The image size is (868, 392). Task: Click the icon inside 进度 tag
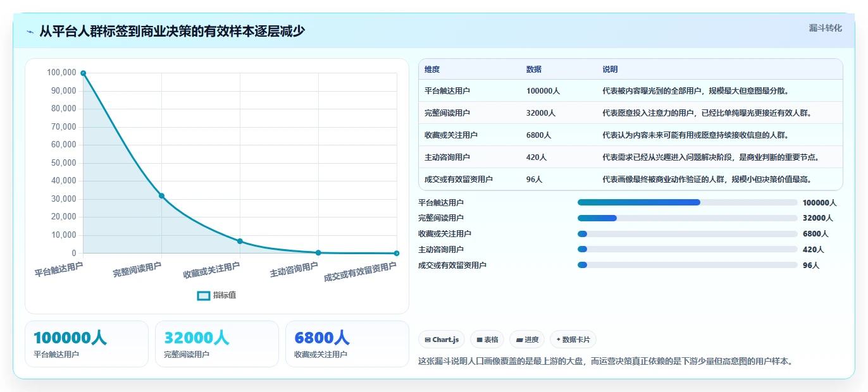[519, 340]
